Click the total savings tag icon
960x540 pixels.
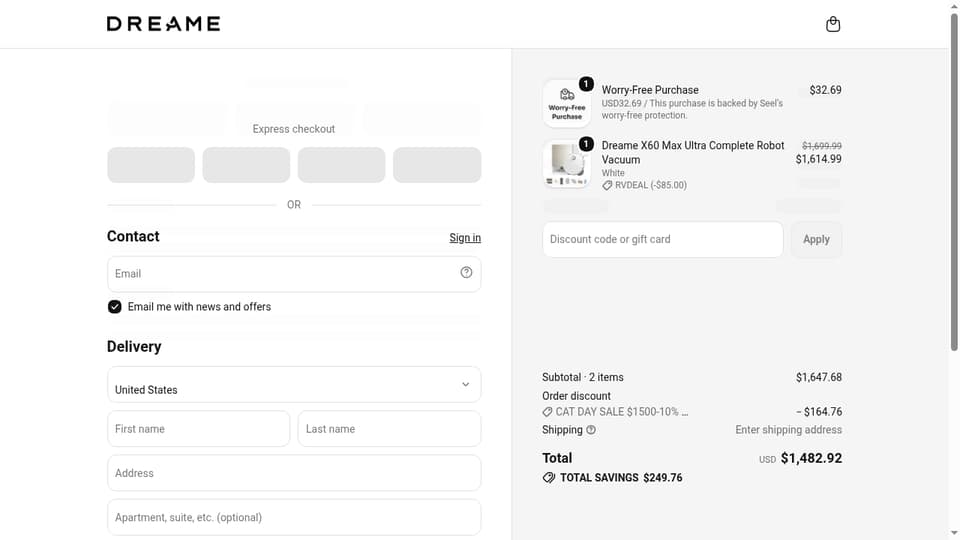549,478
